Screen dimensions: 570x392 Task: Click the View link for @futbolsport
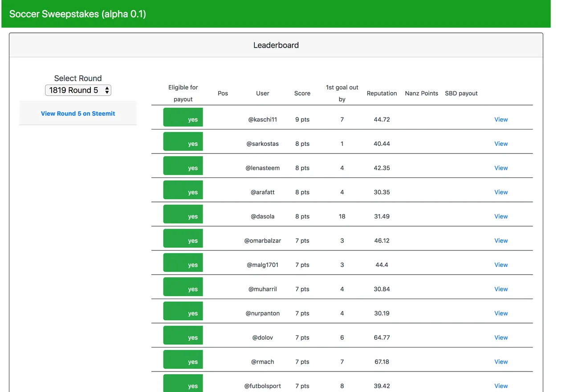coord(501,386)
